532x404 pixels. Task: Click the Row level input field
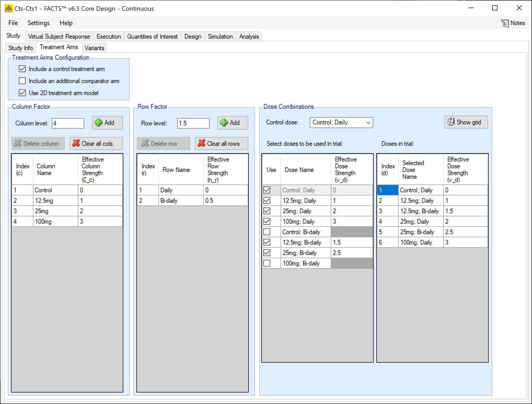(x=193, y=123)
